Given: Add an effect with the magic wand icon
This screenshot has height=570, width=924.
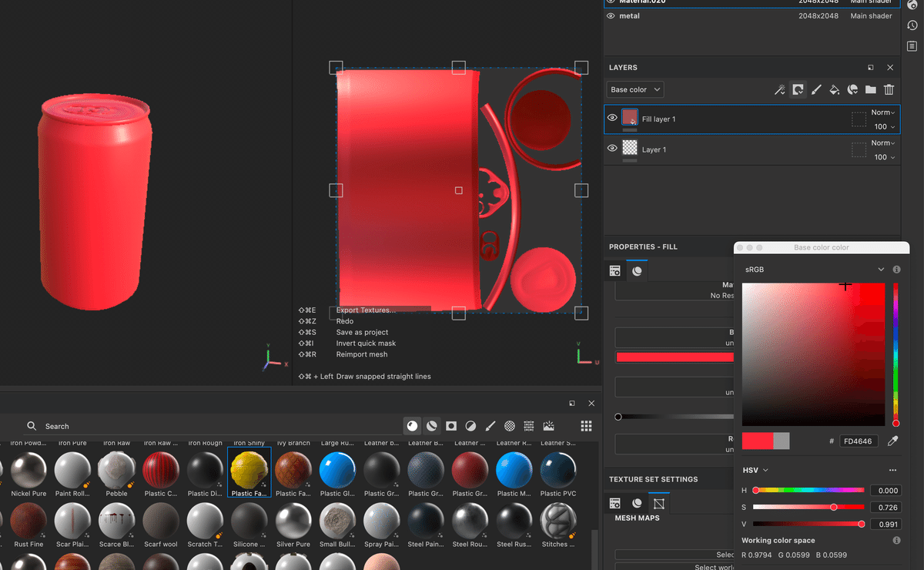Looking at the screenshot, I should point(779,89).
